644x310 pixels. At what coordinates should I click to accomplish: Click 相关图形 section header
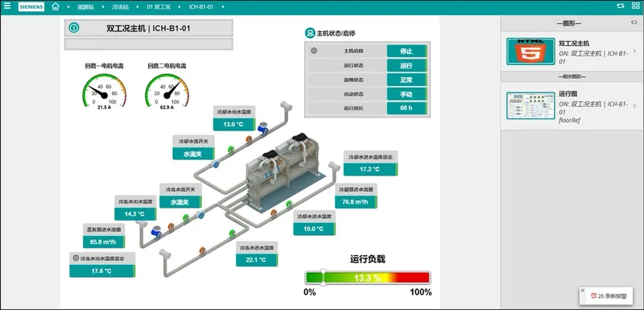click(572, 76)
